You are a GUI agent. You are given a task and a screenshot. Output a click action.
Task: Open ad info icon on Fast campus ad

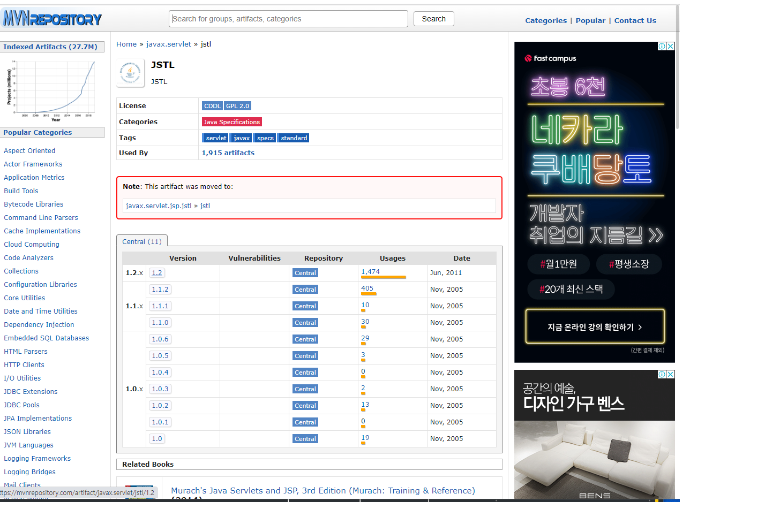click(x=662, y=47)
